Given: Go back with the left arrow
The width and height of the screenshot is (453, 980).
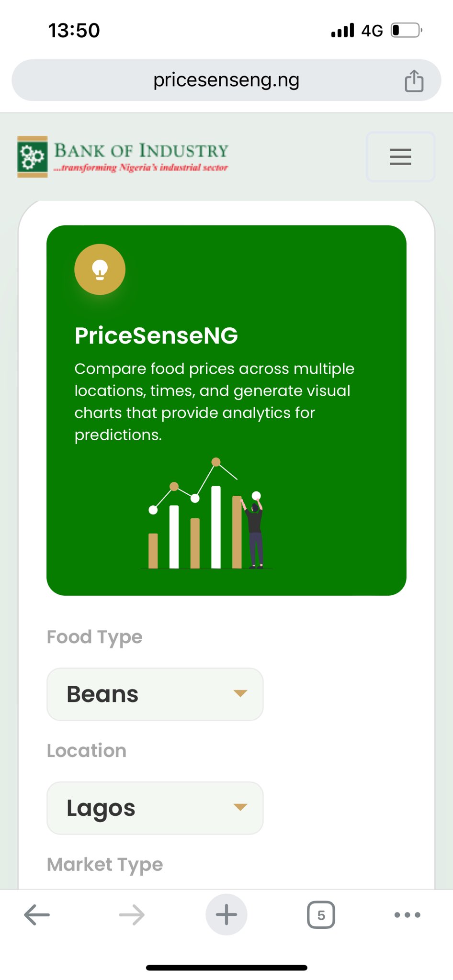Looking at the screenshot, I should [x=37, y=914].
